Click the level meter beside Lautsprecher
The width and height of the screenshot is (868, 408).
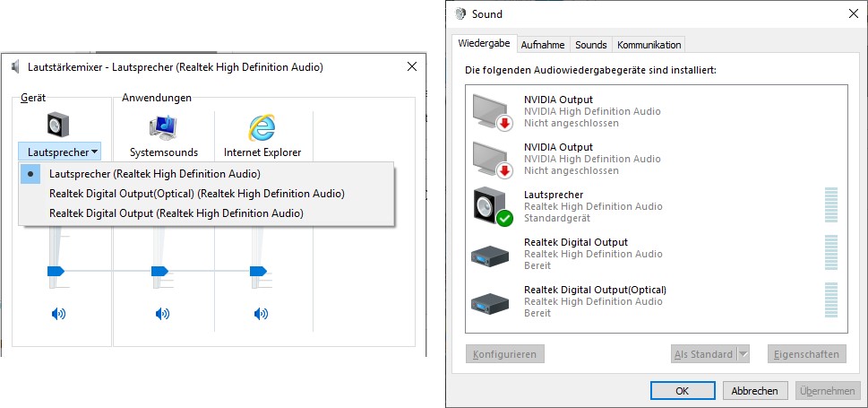pos(831,205)
